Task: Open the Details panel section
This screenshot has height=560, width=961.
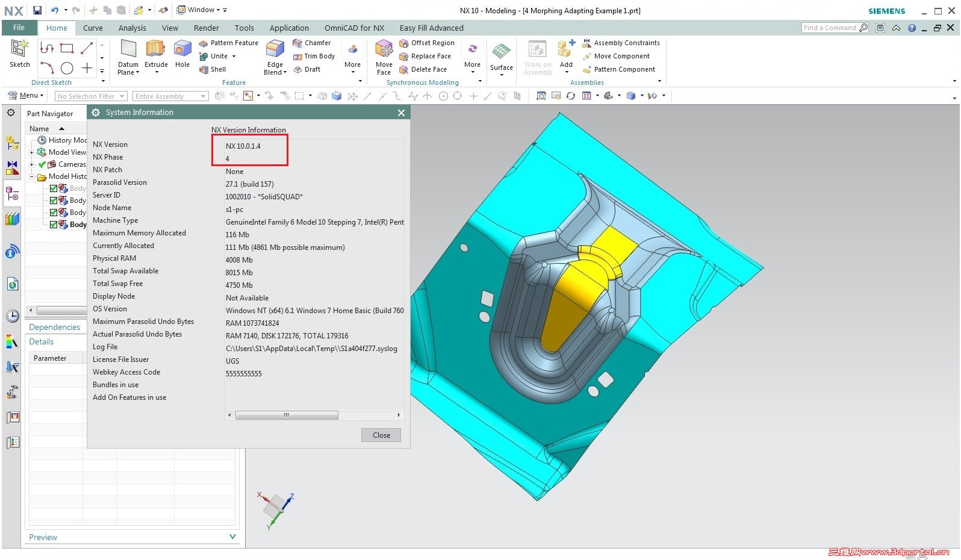Action: pyautogui.click(x=41, y=341)
